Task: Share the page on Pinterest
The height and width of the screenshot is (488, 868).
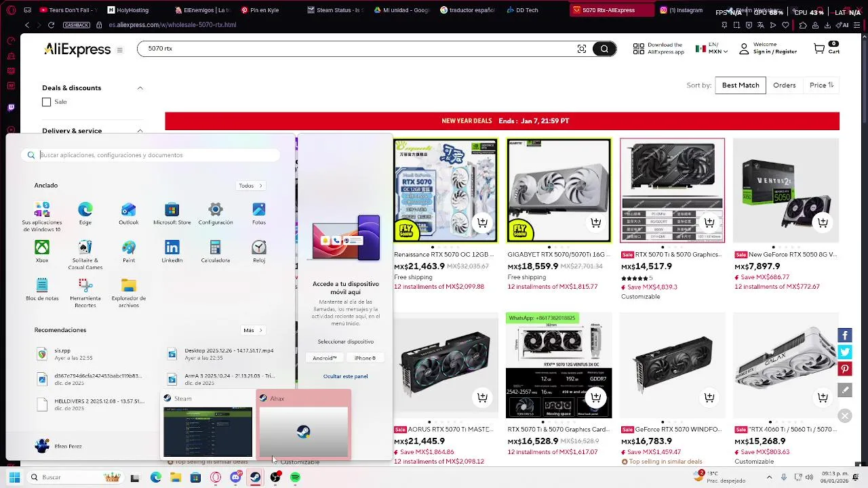Action: click(845, 369)
